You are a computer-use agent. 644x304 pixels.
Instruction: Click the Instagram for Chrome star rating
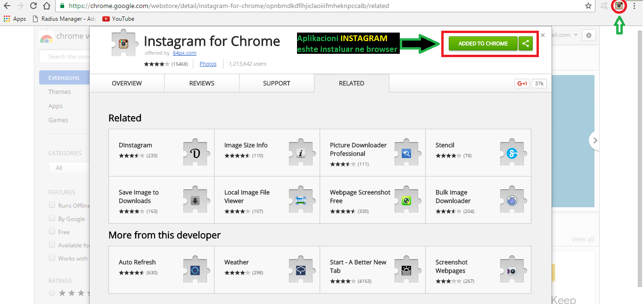(x=157, y=64)
